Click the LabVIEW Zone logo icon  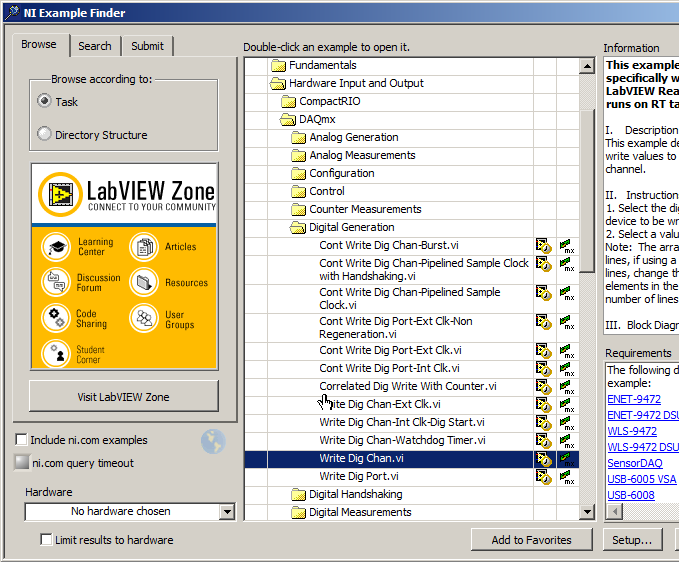60,194
